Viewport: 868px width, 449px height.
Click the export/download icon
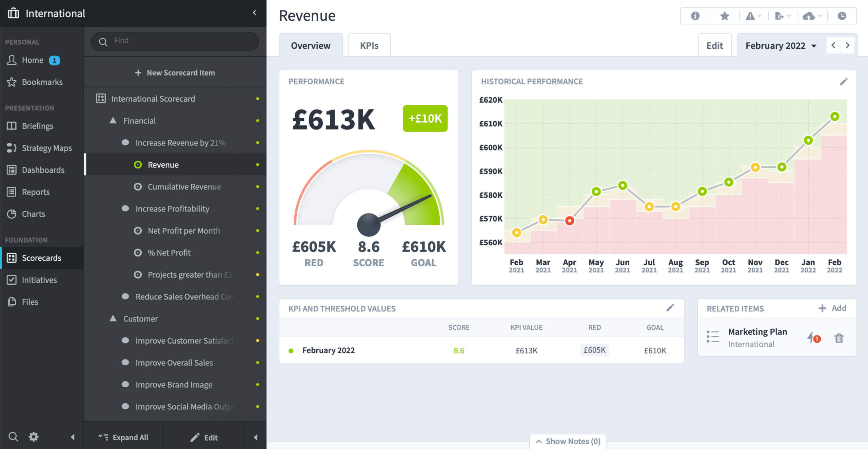[780, 16]
